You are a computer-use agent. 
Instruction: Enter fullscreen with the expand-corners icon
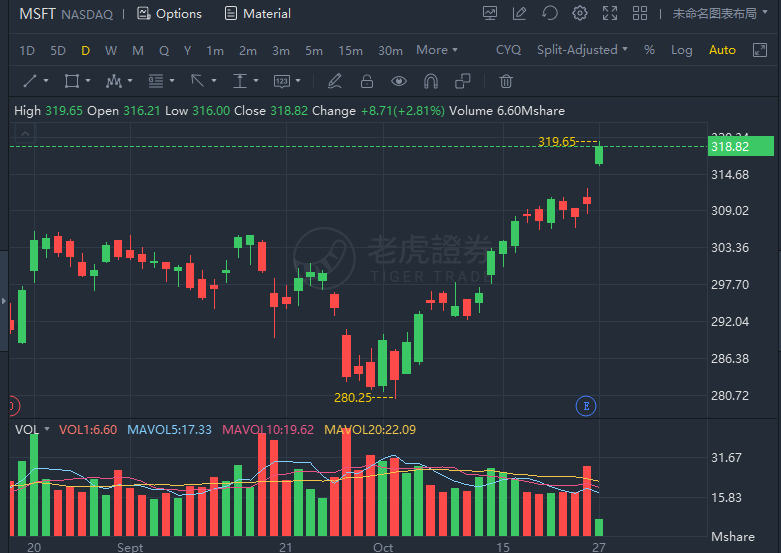(610, 13)
